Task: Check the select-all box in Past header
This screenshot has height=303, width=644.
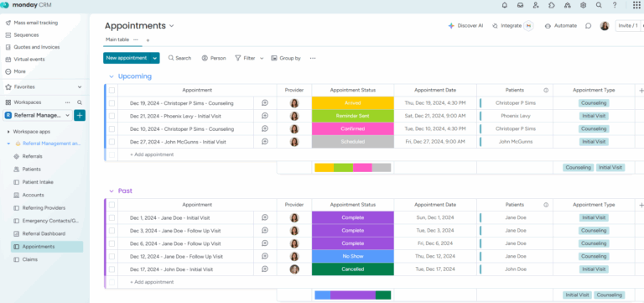Action: pos(112,204)
